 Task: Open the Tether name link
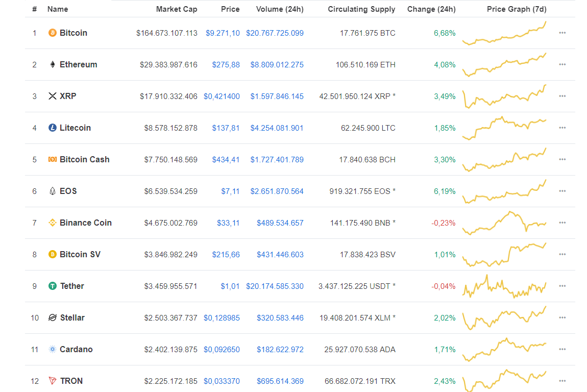(x=72, y=286)
